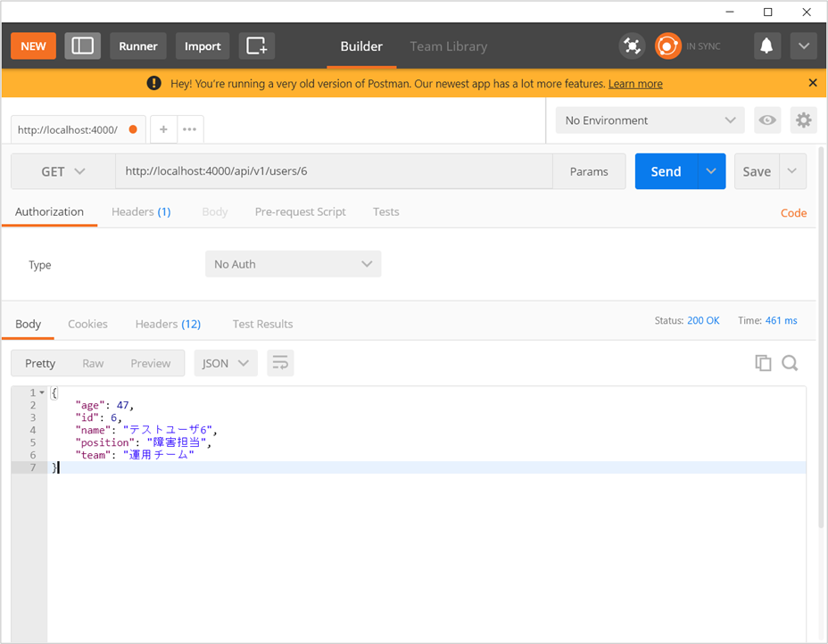Dismiss the old version warning banner
The image size is (828, 644).
pos(813,83)
